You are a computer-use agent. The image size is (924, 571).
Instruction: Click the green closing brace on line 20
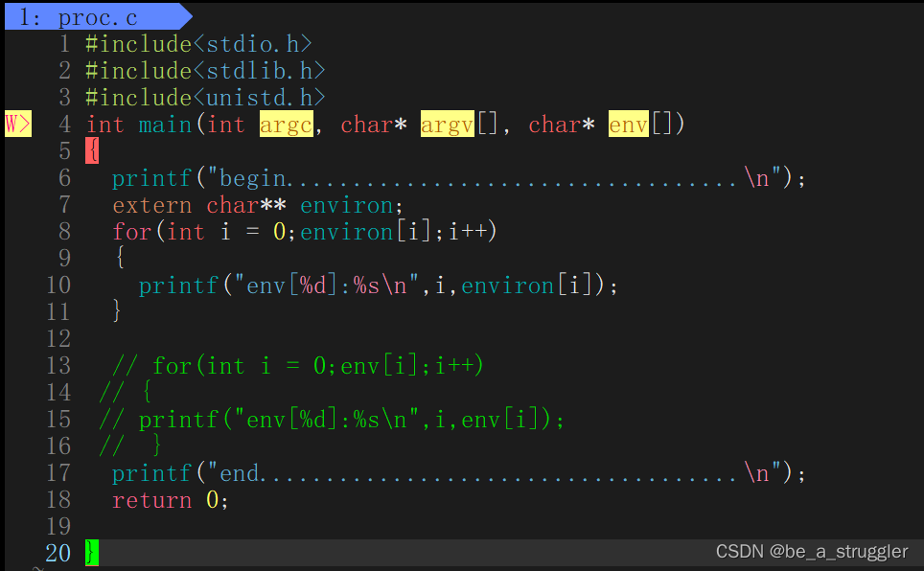click(92, 553)
